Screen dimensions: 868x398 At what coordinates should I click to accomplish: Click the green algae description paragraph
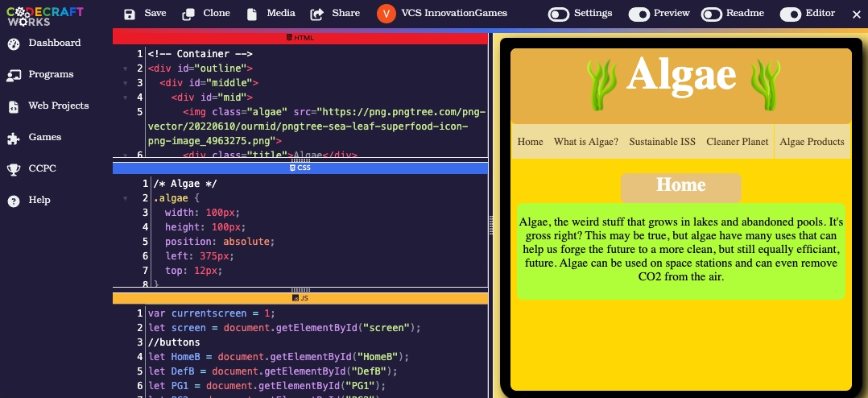pos(681,251)
